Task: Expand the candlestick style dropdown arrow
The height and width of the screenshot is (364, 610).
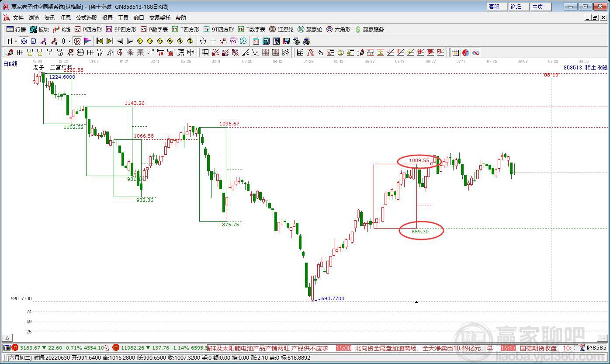Action: 69,41
